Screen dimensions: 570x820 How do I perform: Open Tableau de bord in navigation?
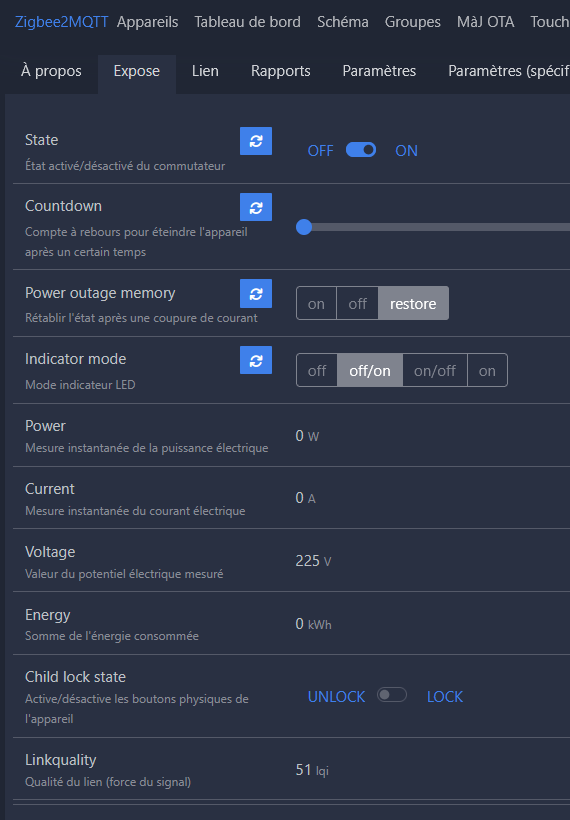[247, 22]
